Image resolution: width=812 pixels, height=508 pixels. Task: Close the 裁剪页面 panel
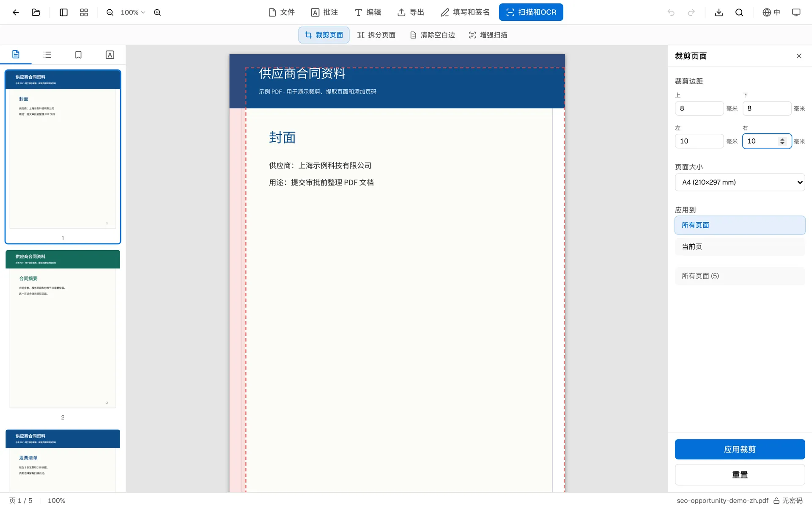point(798,56)
